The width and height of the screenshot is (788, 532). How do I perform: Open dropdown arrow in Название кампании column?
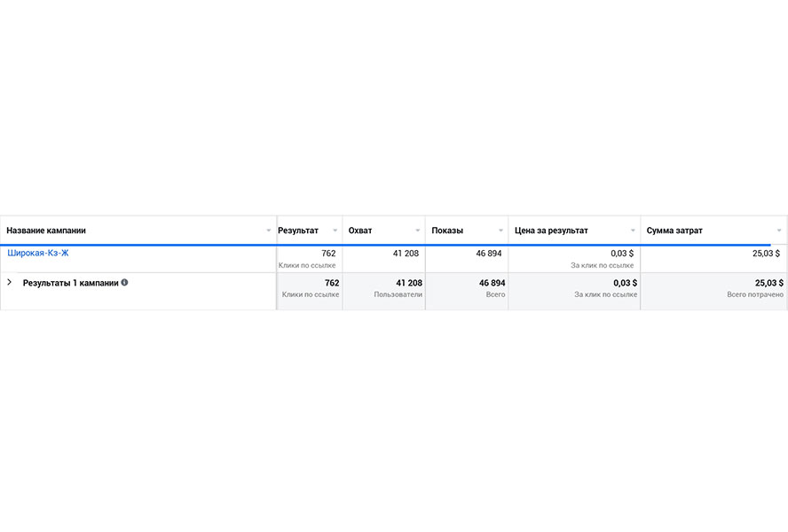tap(269, 231)
